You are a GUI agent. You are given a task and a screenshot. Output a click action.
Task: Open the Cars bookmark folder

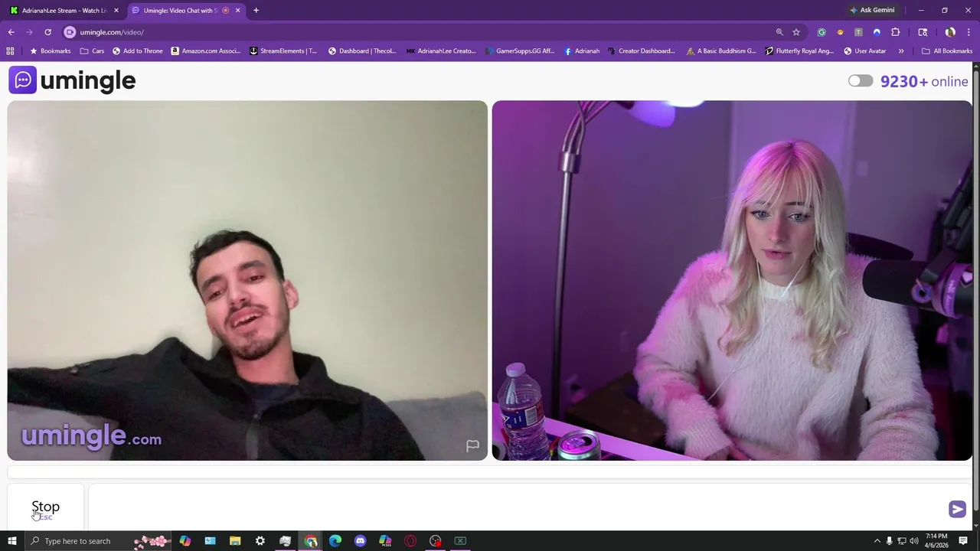coord(92,51)
